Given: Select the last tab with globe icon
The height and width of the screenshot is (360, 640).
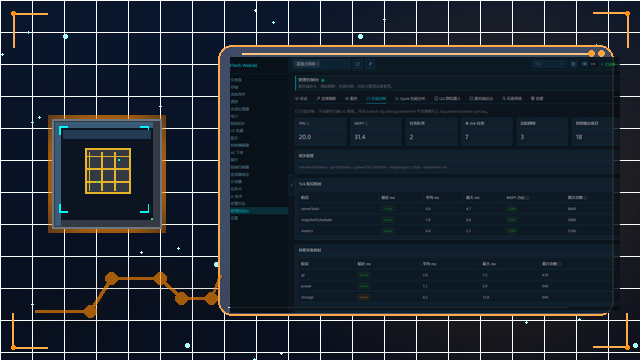Looking at the screenshot, I should [x=537, y=99].
